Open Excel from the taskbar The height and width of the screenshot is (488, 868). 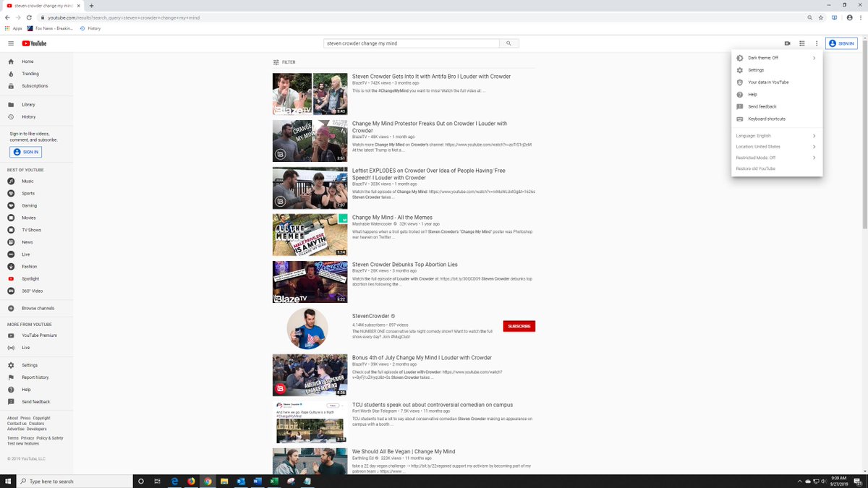coord(275,481)
